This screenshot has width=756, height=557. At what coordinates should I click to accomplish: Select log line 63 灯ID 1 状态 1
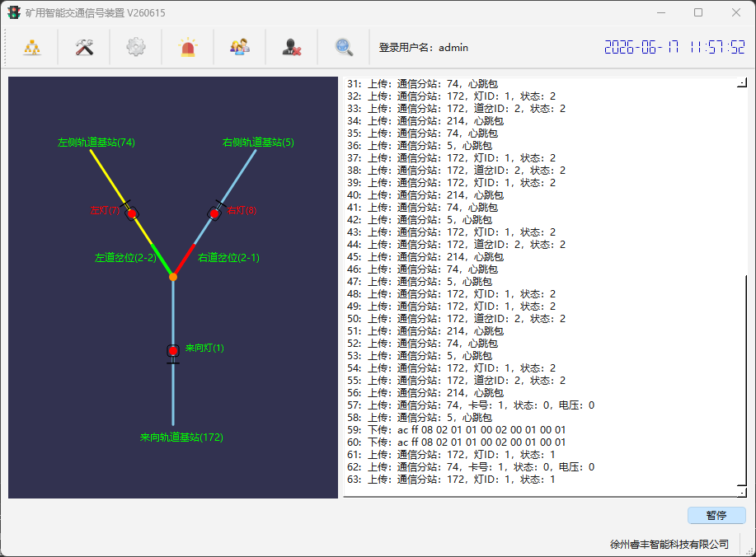pos(451,480)
